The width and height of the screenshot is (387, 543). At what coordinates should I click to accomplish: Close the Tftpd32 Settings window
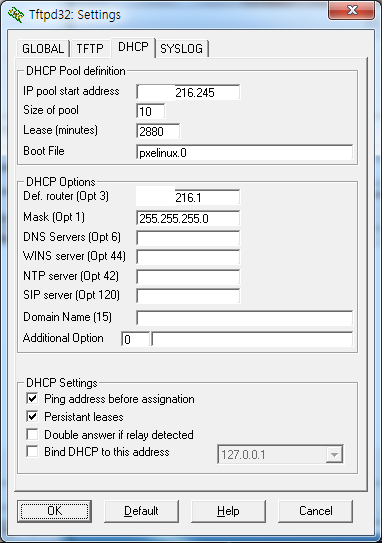pos(351,10)
